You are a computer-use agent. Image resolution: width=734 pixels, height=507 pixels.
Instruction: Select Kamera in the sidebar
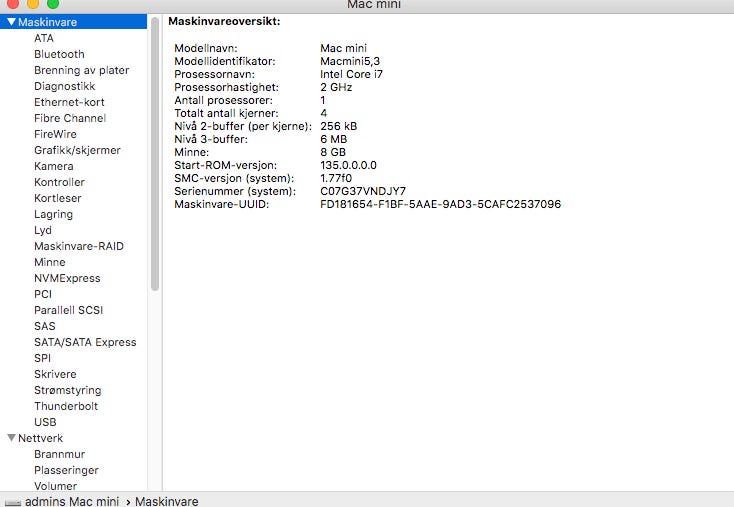53,166
